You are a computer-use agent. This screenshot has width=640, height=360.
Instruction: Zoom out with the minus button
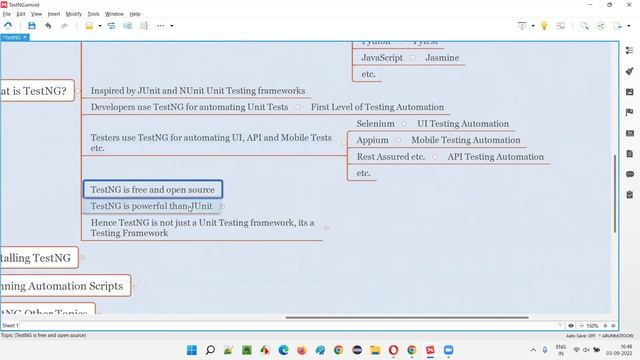(581, 325)
